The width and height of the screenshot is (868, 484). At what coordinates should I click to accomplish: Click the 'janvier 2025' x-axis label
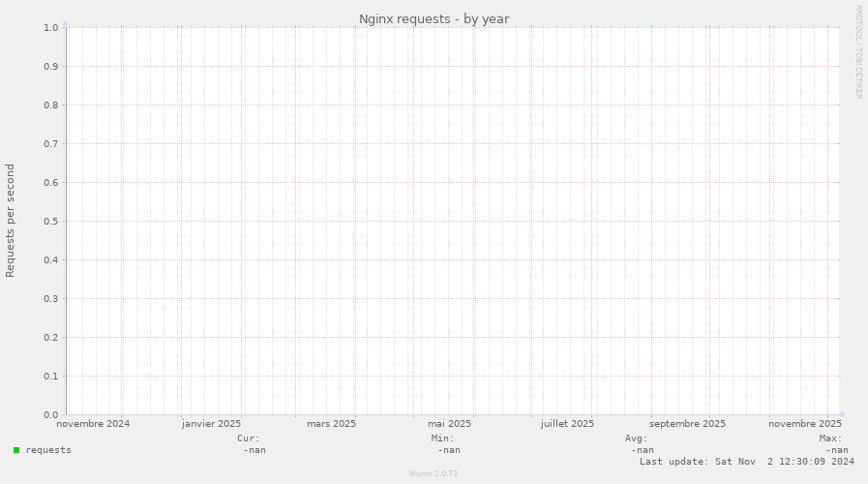(x=212, y=424)
